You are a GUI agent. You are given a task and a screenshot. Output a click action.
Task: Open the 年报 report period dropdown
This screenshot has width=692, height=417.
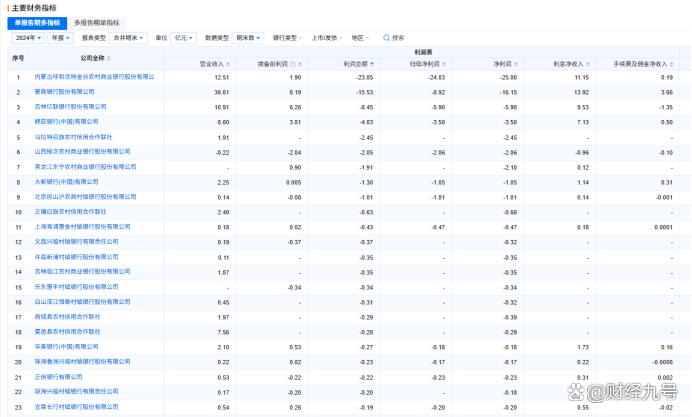(x=60, y=38)
